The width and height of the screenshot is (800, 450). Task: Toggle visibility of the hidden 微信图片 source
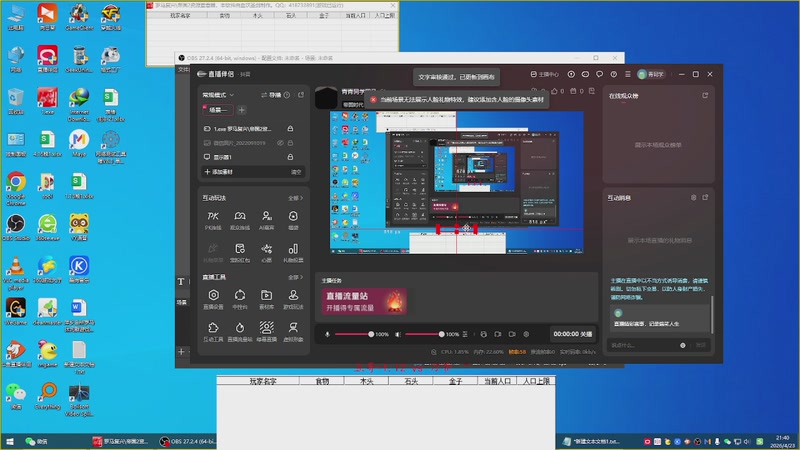pyautogui.click(x=280, y=143)
